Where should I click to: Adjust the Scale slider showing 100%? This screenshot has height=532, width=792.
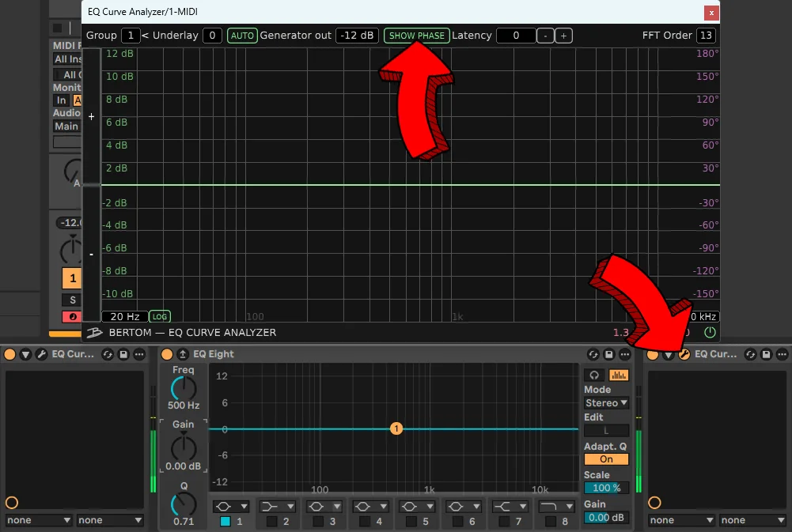(606, 488)
